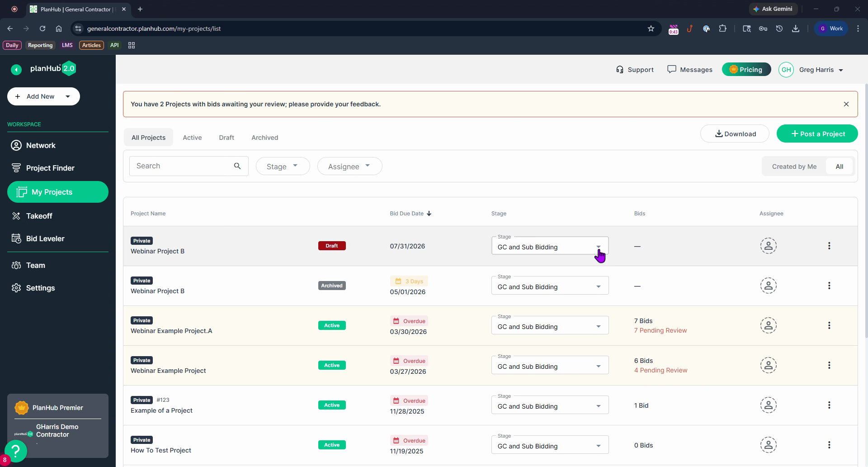Switch to the Draft tab
This screenshot has width=868, height=467.
point(226,138)
